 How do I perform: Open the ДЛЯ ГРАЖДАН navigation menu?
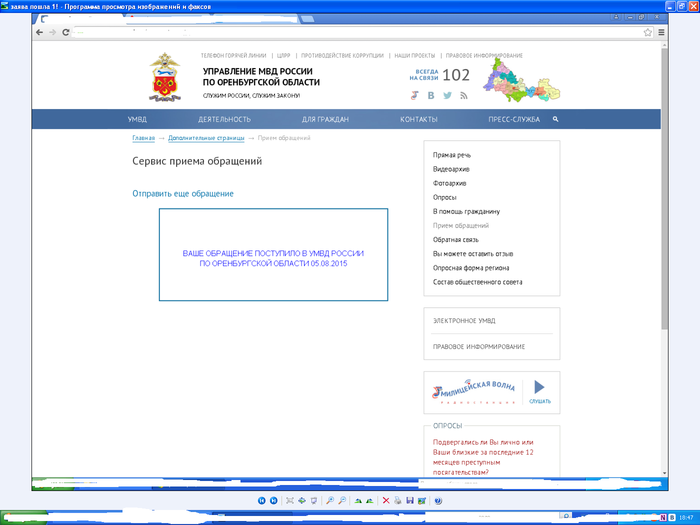coord(325,119)
